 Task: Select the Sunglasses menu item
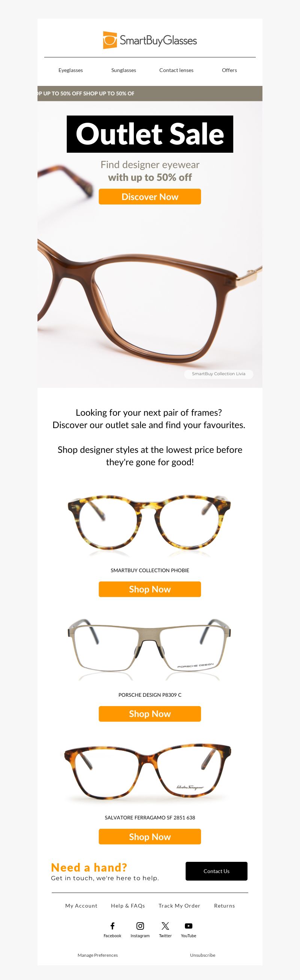click(x=124, y=71)
